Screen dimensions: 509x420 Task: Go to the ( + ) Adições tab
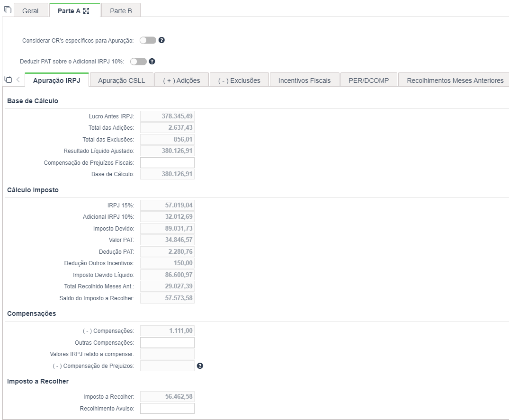[x=181, y=80]
